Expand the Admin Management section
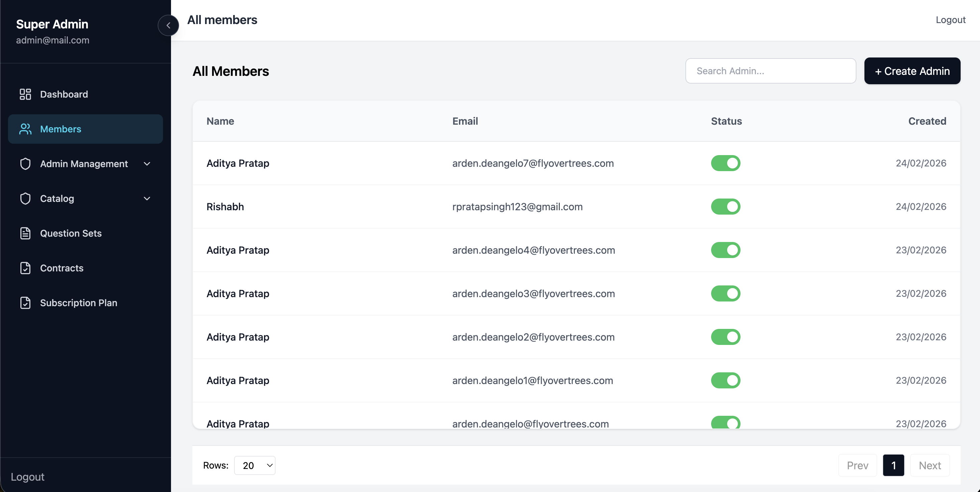980x492 pixels. 147,164
